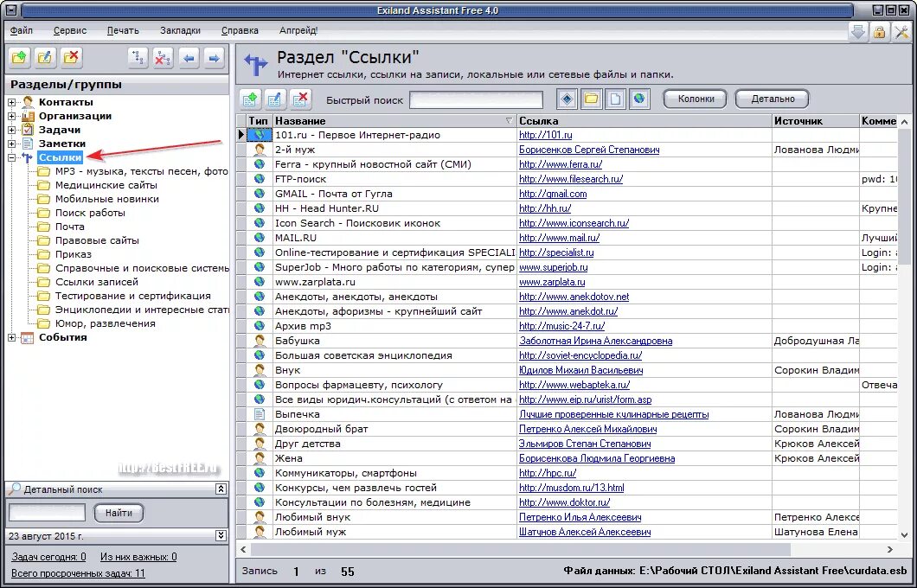Select row MAIL.RU in the table
The image size is (917, 588).
click(x=568, y=238)
